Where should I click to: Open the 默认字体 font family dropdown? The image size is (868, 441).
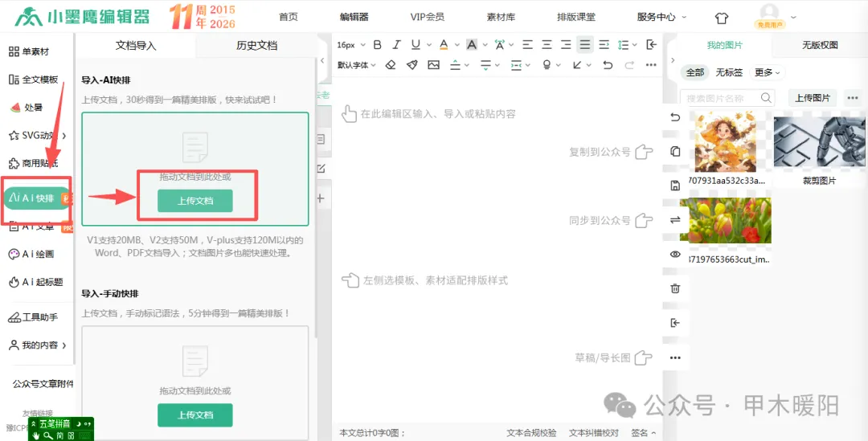click(x=357, y=65)
